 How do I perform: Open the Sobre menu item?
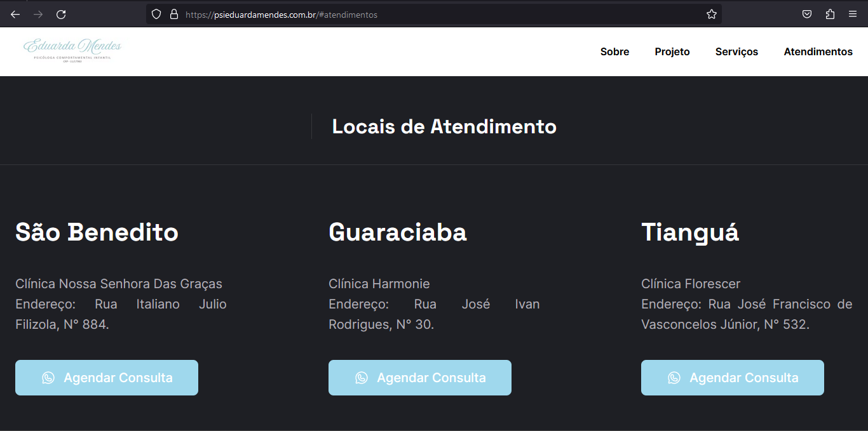614,51
